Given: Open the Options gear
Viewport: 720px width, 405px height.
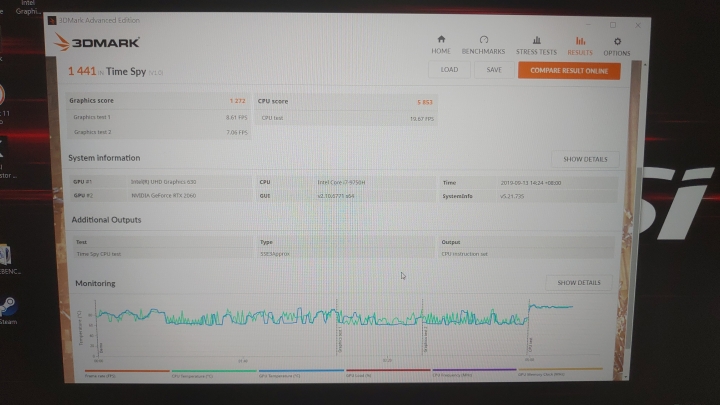Looking at the screenshot, I should tap(617, 47).
